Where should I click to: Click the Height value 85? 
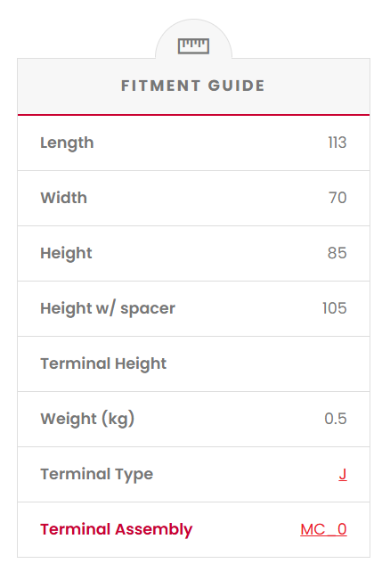pos(337,253)
